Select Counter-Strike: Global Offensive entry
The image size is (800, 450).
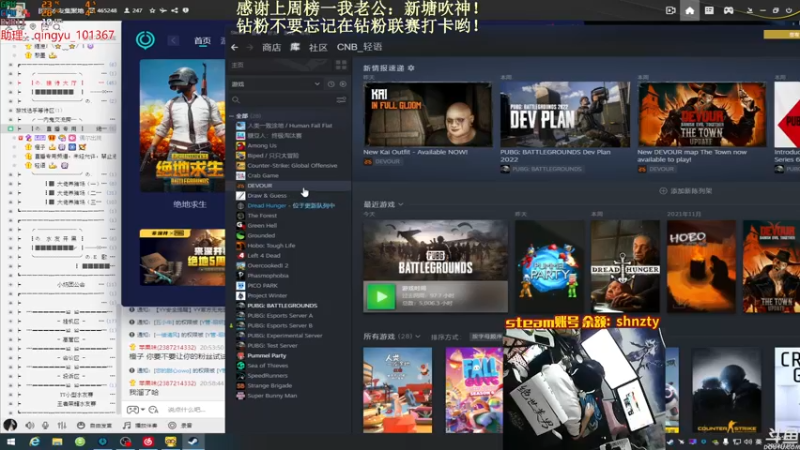point(292,165)
